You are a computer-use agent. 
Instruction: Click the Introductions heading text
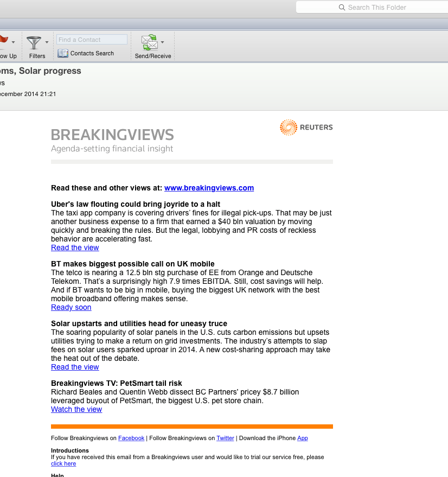(70, 450)
